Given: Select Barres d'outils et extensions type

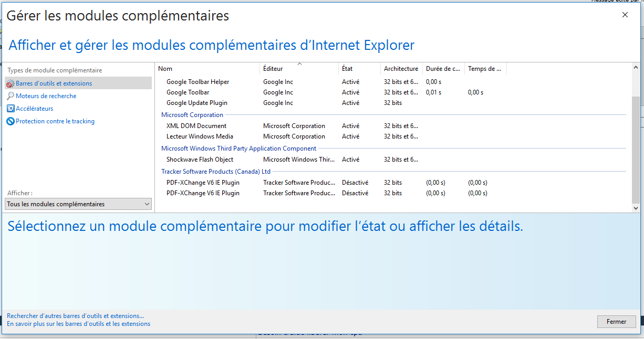Looking at the screenshot, I should coord(78,83).
